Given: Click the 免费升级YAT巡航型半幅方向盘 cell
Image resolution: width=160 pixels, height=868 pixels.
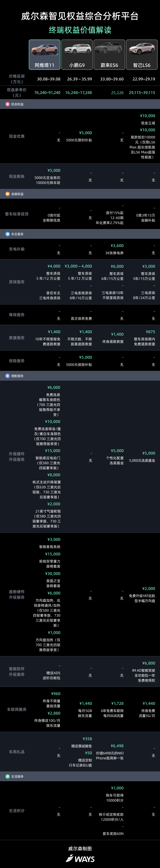Looking at the screenshot, I should 142,598.
